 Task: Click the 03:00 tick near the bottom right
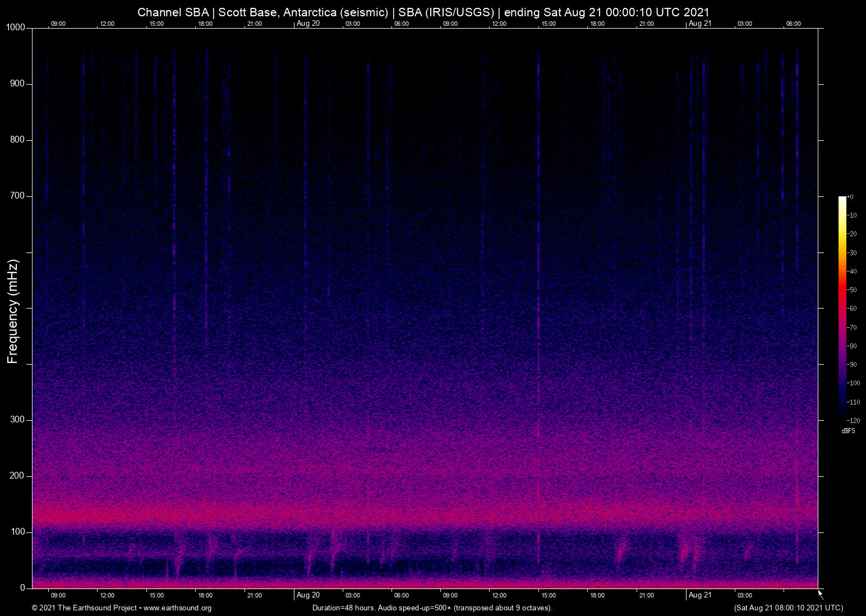tap(744, 595)
